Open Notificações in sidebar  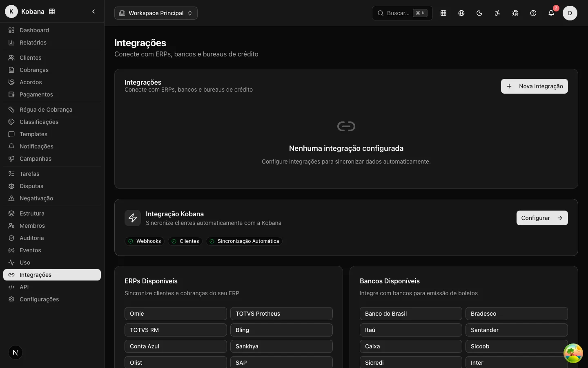[52, 146]
